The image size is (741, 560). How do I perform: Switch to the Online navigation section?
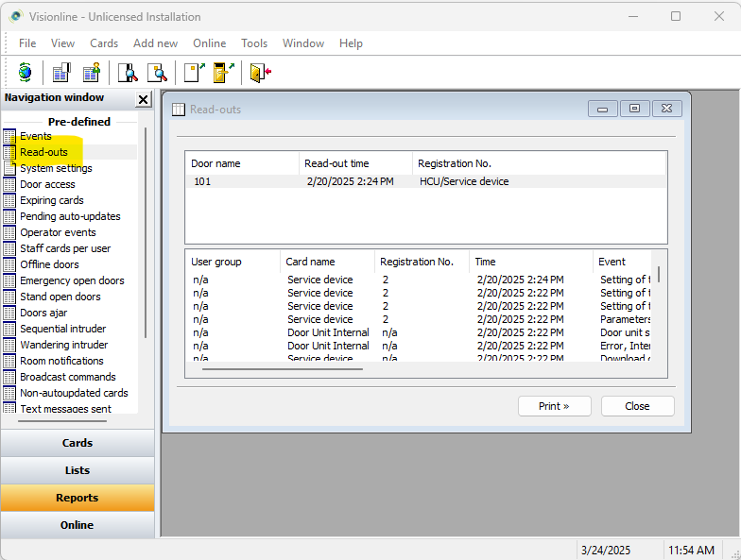click(x=78, y=525)
